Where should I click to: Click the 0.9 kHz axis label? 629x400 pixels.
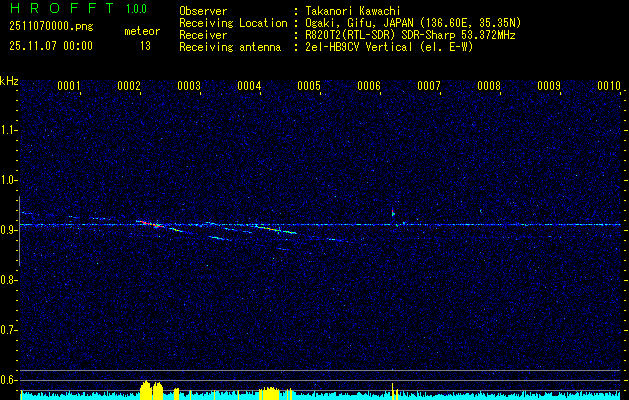(x=7, y=230)
